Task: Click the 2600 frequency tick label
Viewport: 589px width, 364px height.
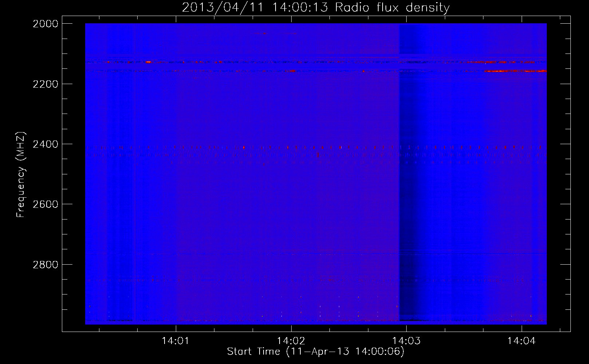Action: tap(46, 204)
